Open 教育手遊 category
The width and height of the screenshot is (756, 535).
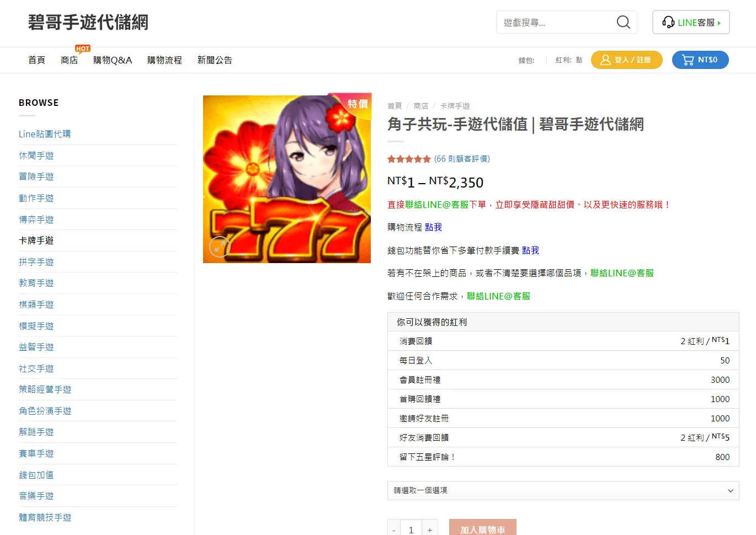[x=36, y=283]
